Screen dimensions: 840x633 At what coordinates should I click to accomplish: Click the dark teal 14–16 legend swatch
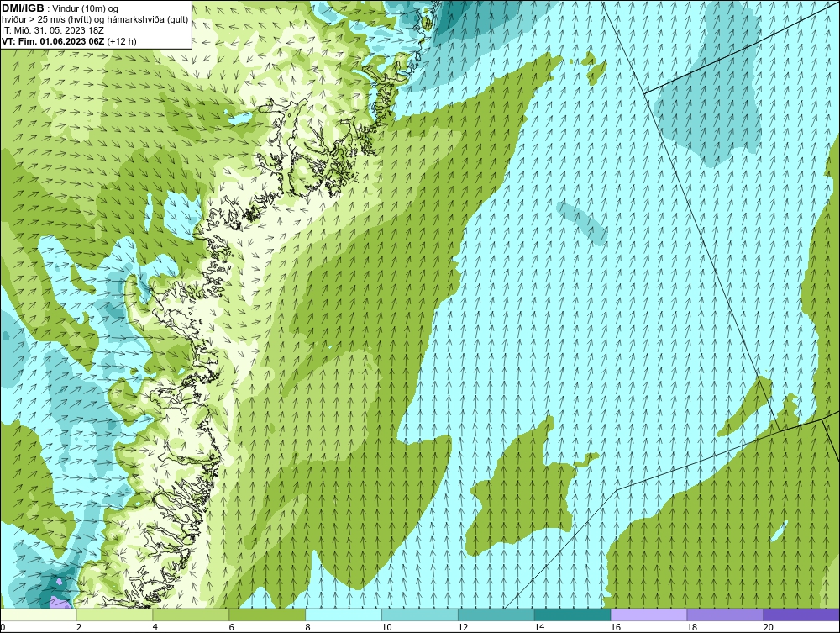[573, 615]
